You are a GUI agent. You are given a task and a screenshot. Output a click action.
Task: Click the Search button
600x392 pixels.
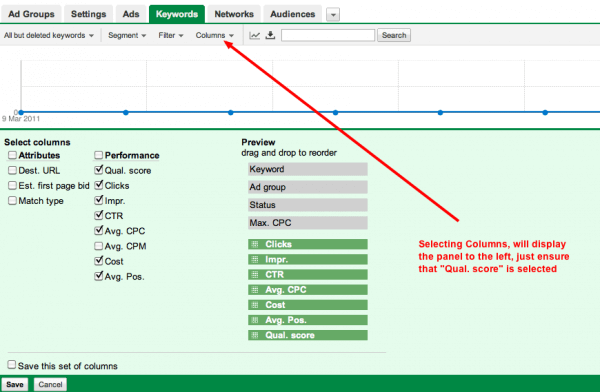click(x=394, y=35)
